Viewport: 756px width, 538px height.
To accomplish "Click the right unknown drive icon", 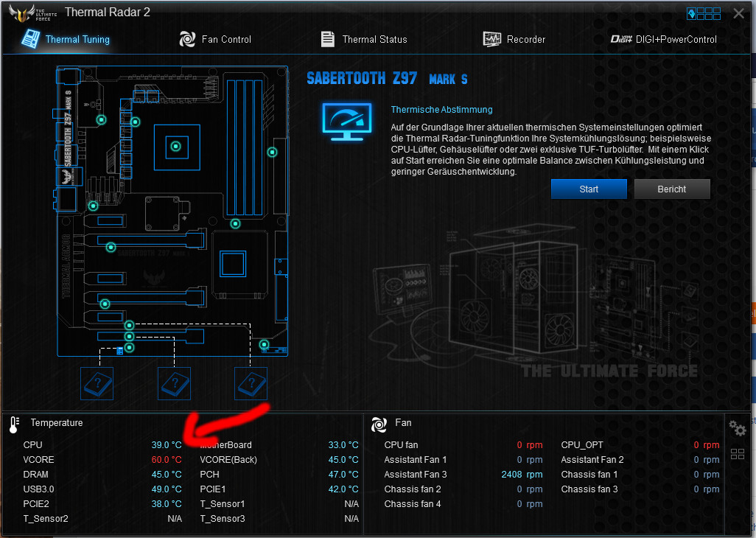I will [251, 384].
